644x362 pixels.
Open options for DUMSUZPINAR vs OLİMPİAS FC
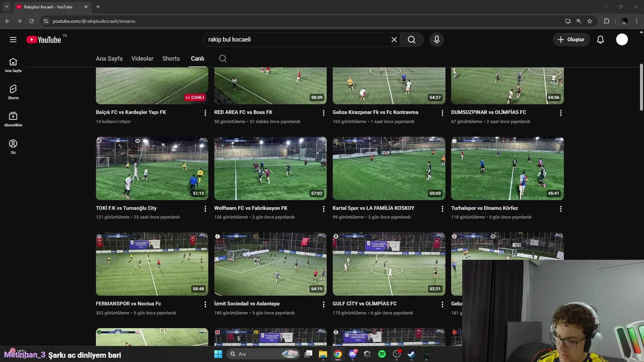pos(560,113)
